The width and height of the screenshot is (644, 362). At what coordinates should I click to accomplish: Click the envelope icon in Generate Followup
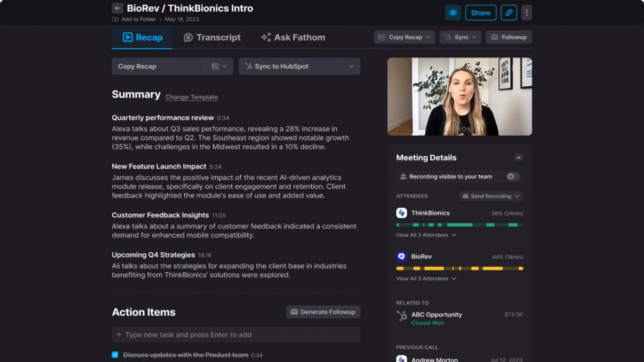point(294,312)
